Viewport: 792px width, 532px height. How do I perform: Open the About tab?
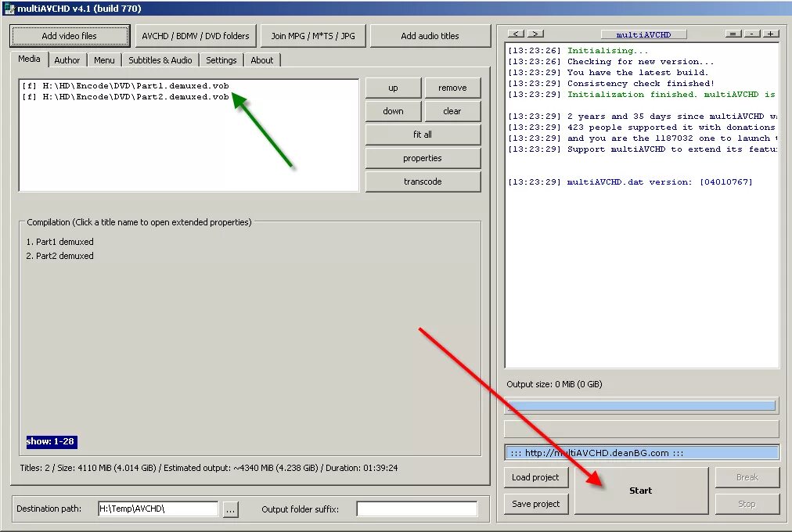pos(261,60)
